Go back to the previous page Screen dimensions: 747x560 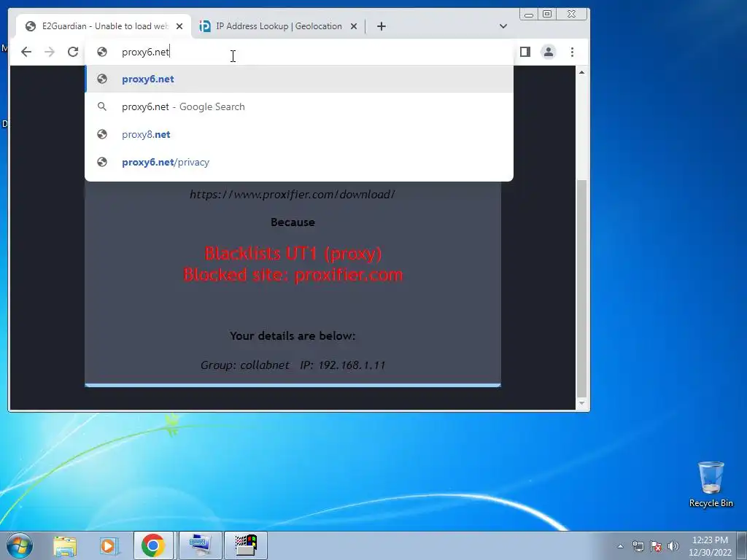26,52
